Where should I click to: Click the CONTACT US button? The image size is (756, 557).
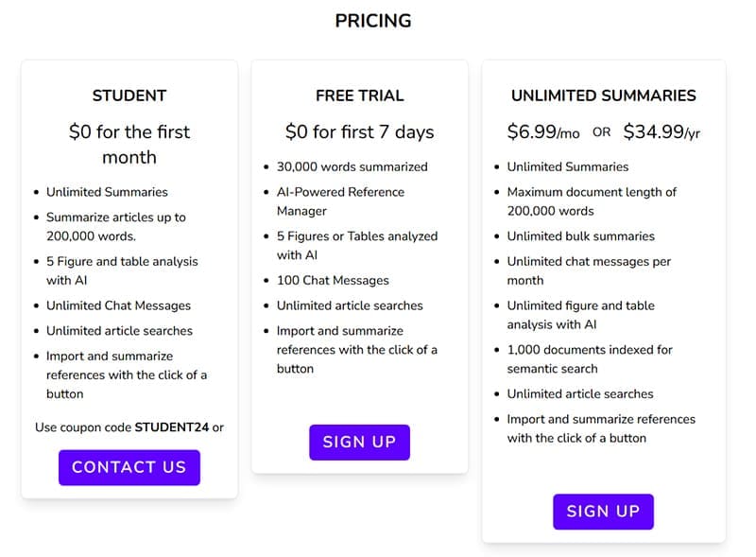click(129, 467)
